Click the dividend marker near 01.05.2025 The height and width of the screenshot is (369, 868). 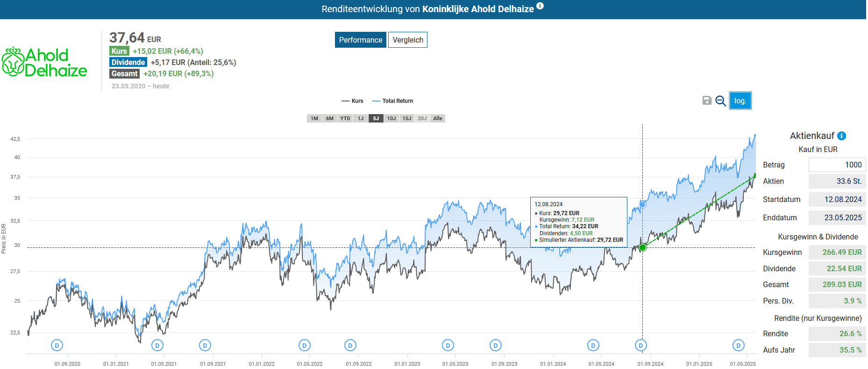[739, 346]
